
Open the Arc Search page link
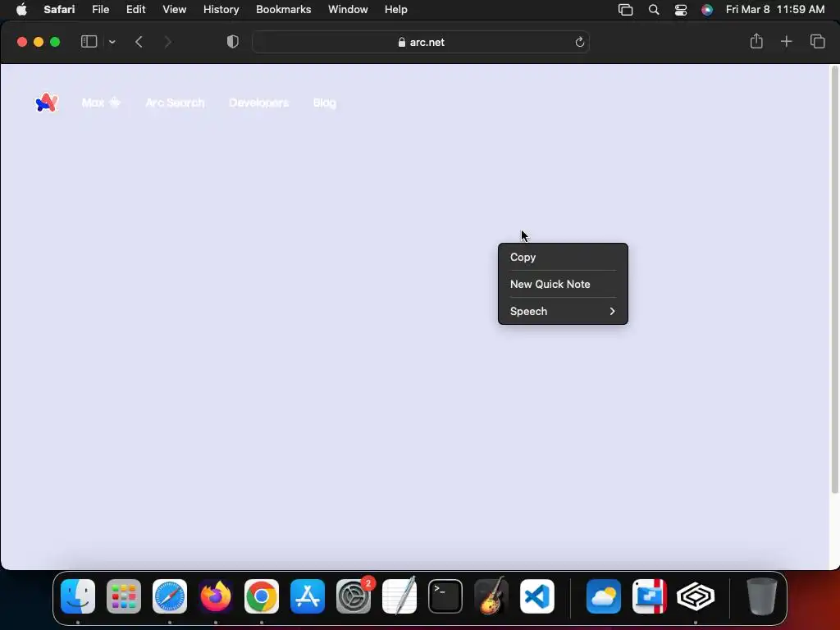point(176,103)
